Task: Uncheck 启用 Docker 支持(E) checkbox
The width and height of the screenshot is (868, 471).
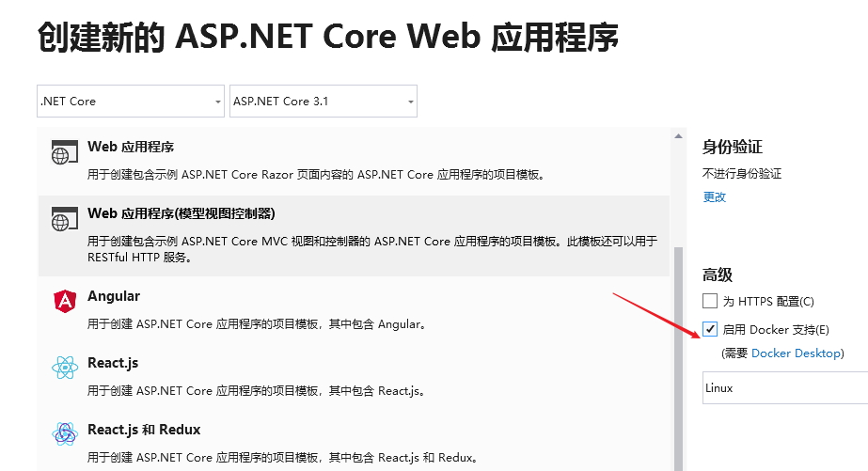Action: click(x=710, y=329)
